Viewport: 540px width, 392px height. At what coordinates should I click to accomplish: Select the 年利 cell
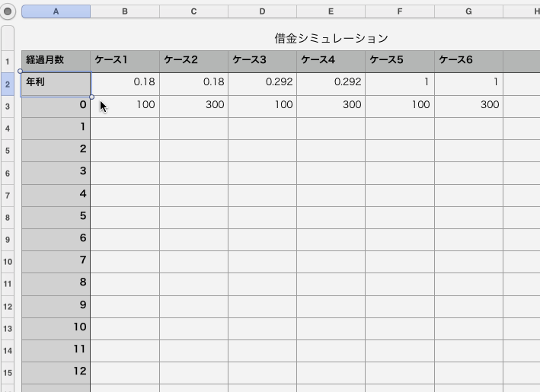[x=56, y=84]
